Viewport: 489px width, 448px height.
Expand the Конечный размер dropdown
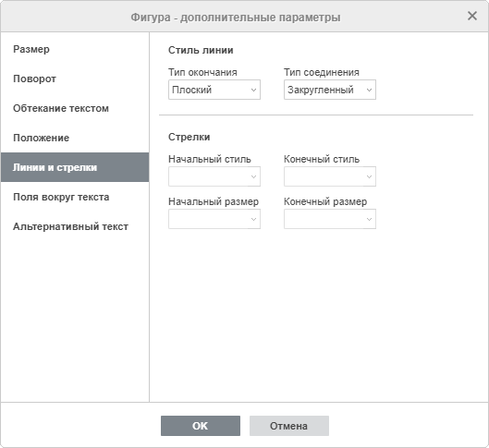click(x=330, y=219)
